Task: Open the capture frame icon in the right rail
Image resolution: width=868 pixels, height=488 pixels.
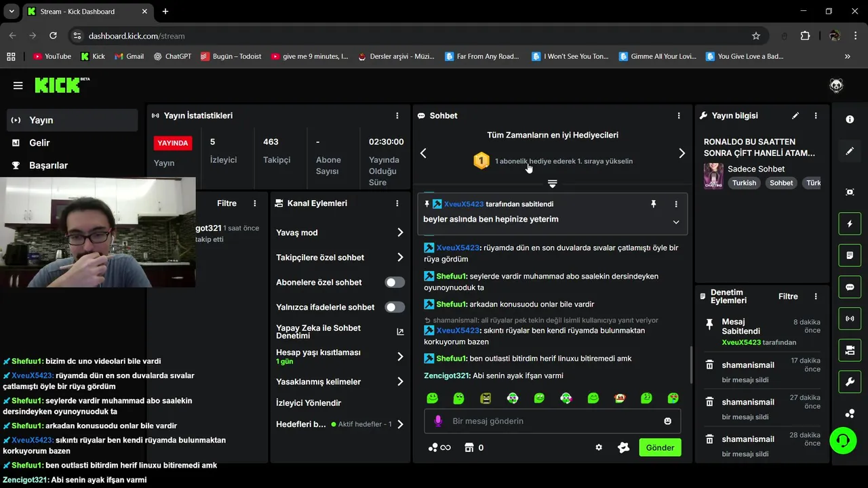Action: 850,192
